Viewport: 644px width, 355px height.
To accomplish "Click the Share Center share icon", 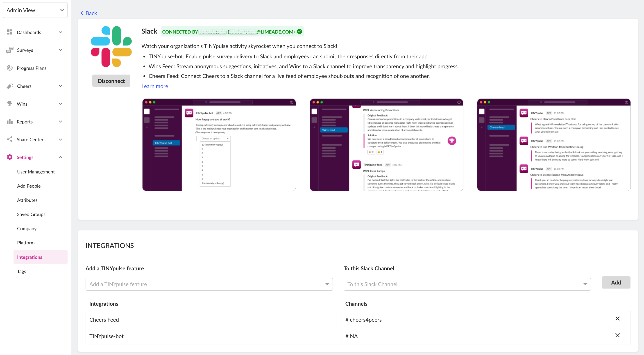I will [x=9, y=139].
